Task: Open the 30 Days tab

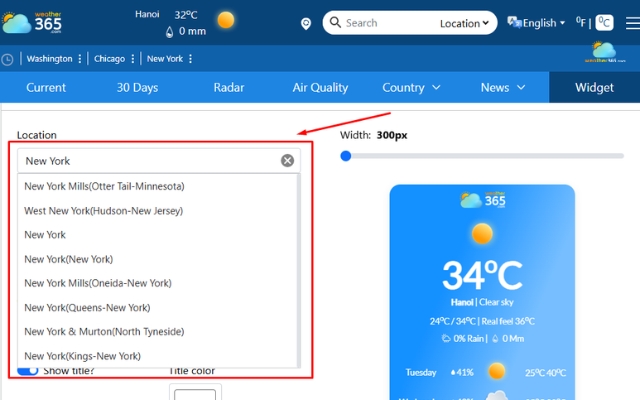Action: pyautogui.click(x=137, y=87)
